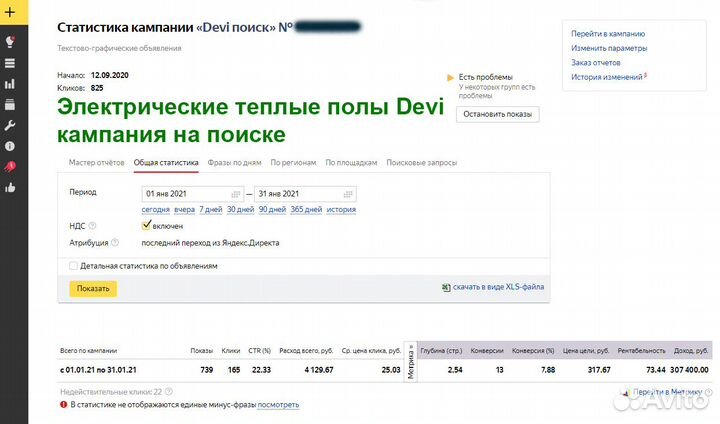Open the История изменений link
This screenshot has height=424, width=720.
(x=607, y=77)
